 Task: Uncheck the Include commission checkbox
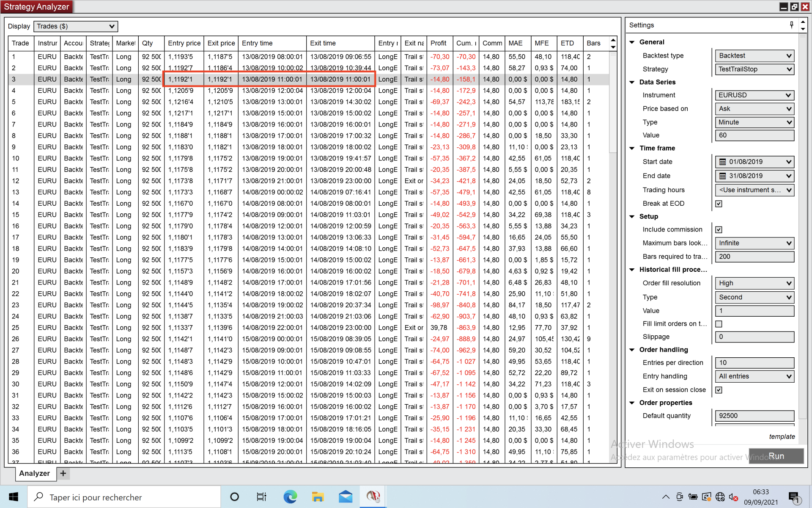[x=719, y=229]
